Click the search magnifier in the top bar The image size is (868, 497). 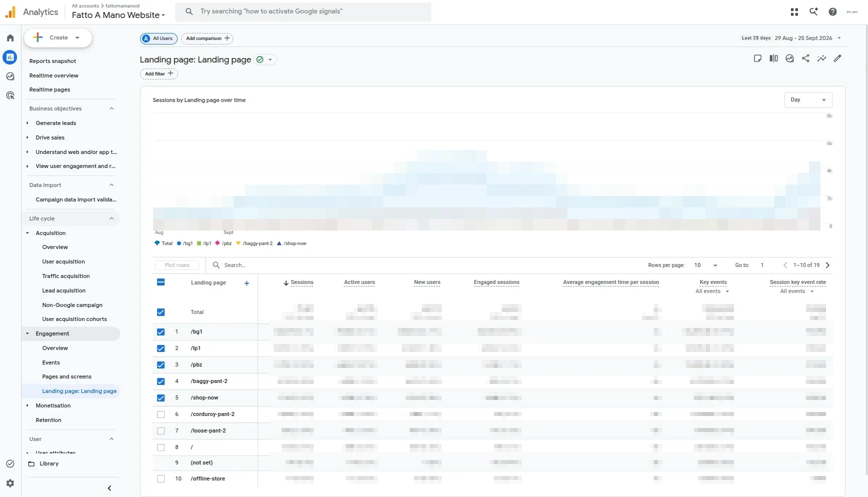[x=189, y=11]
